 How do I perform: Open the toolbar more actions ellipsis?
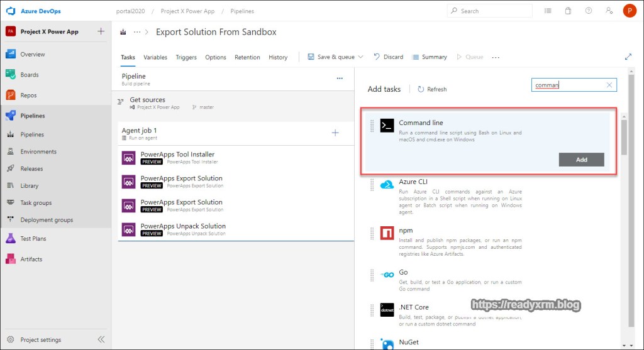496,57
